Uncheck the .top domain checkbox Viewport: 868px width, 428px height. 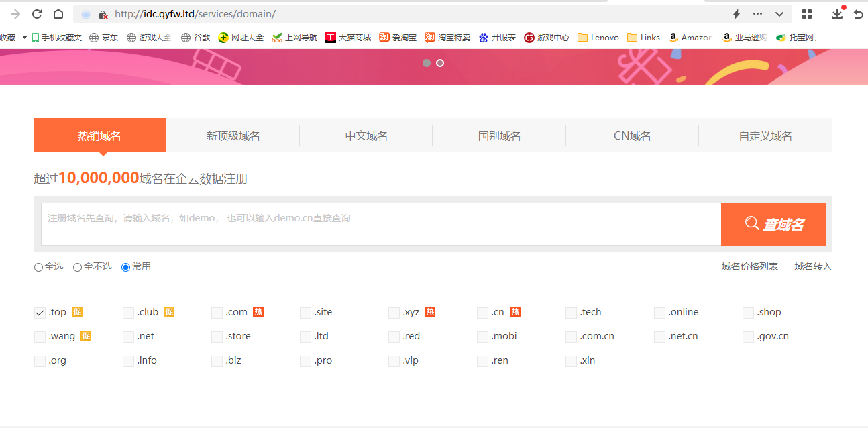pyautogui.click(x=40, y=313)
